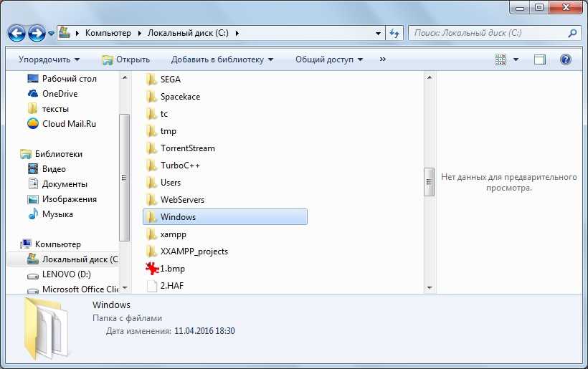Select the WebServers folder
The width and height of the screenshot is (588, 369).
pyautogui.click(x=175, y=200)
